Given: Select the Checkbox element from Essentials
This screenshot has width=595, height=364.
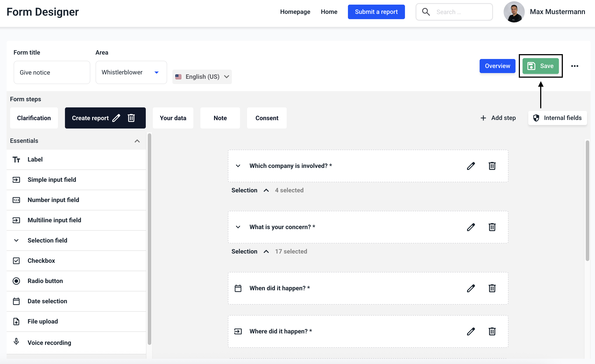Looking at the screenshot, I should [x=41, y=261].
